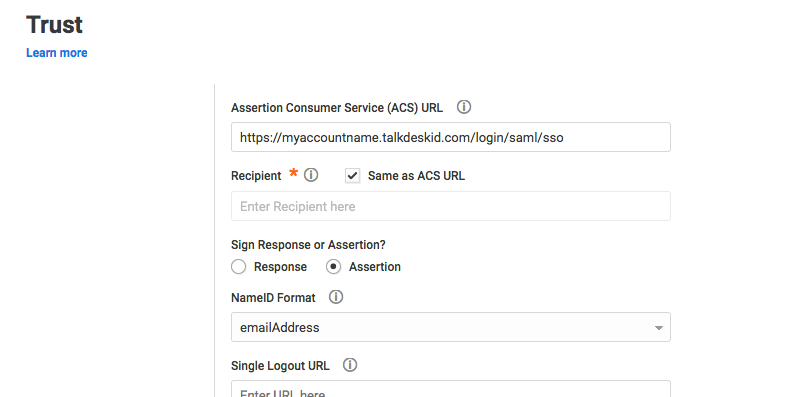Image resolution: width=800 pixels, height=397 pixels.
Task: Click the Response option label
Action: pyautogui.click(x=281, y=267)
